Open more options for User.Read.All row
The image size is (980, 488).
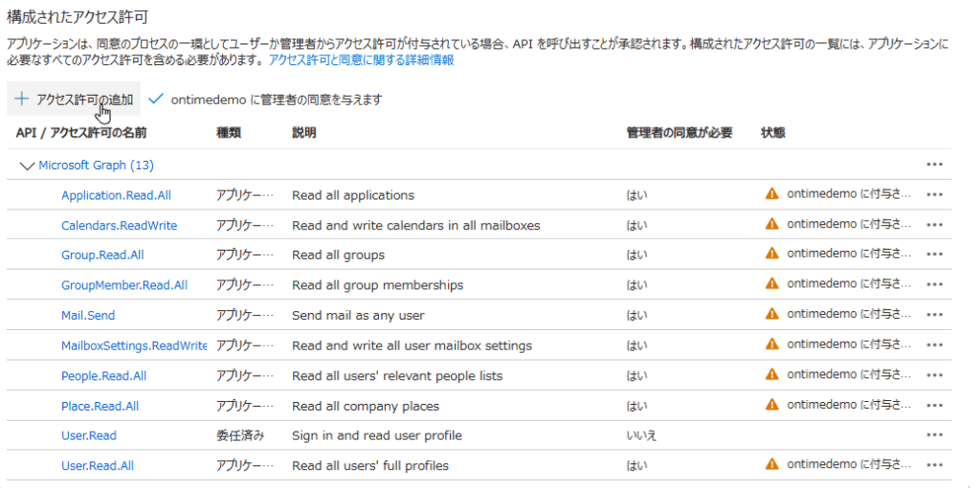934,465
